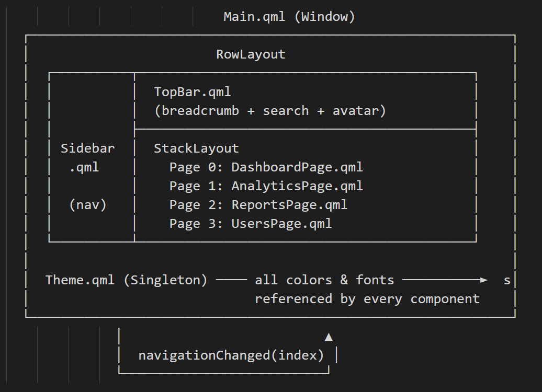
Task: Enable the navigationChanged(index) signal
Action: [231, 355]
